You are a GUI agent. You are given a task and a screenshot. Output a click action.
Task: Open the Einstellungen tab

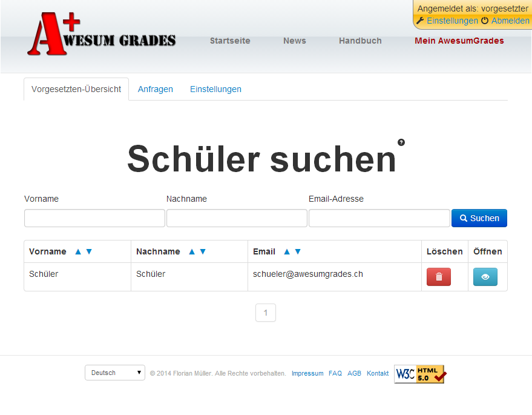[215, 89]
